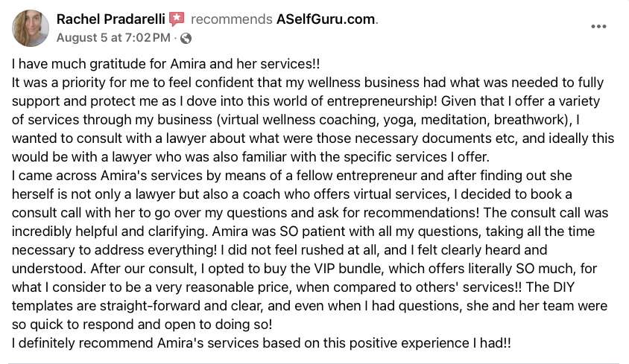Open Rachel Pradarelli's profile picture

(30, 28)
